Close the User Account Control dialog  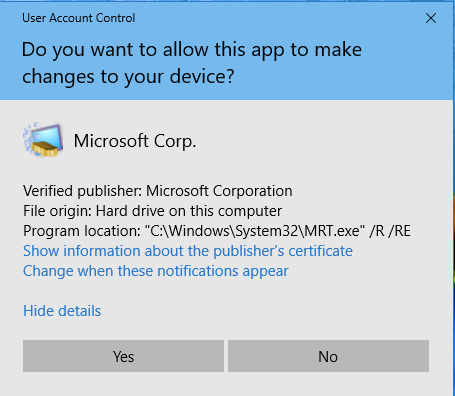(431, 18)
